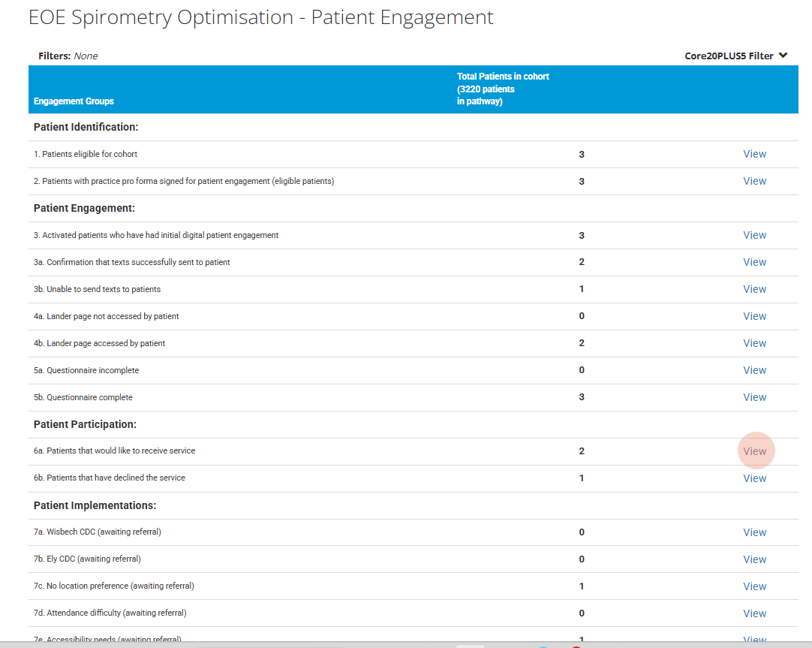The image size is (812, 648).
Task: Click row text '4a. Lander page not accessed by patient'
Action: [106, 316]
